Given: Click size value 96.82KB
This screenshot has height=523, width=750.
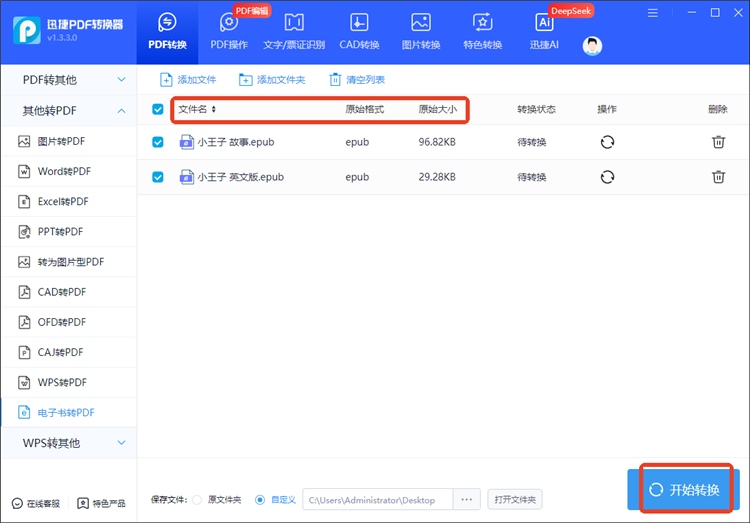Looking at the screenshot, I should pos(437,142).
